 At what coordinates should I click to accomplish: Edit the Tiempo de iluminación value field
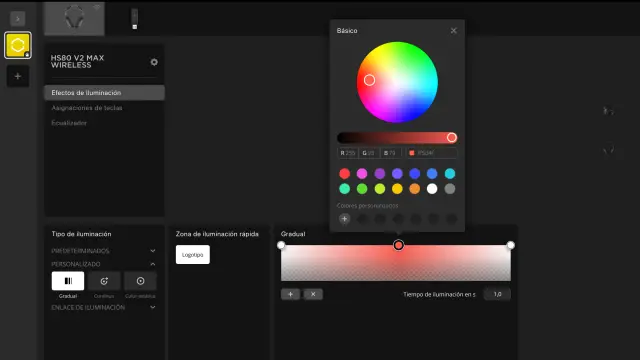click(x=497, y=294)
